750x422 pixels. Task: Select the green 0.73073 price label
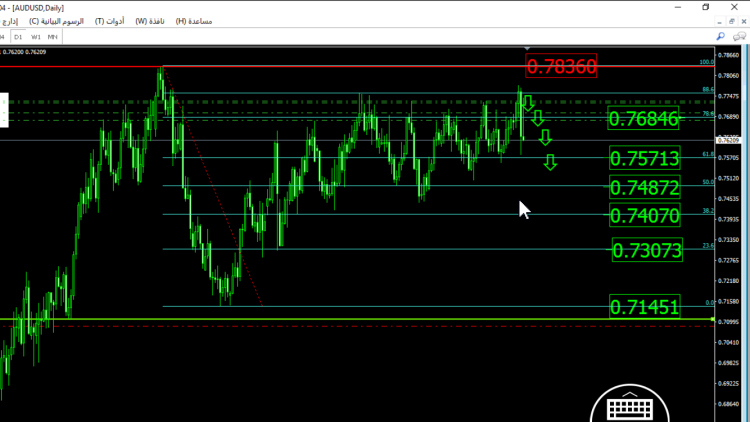(x=647, y=250)
